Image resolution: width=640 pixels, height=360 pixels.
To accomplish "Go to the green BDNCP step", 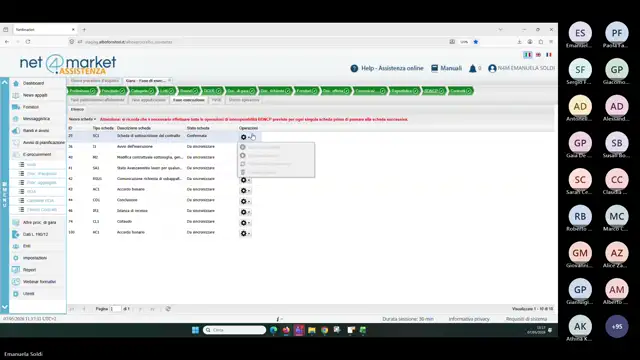I will pos(433,91).
